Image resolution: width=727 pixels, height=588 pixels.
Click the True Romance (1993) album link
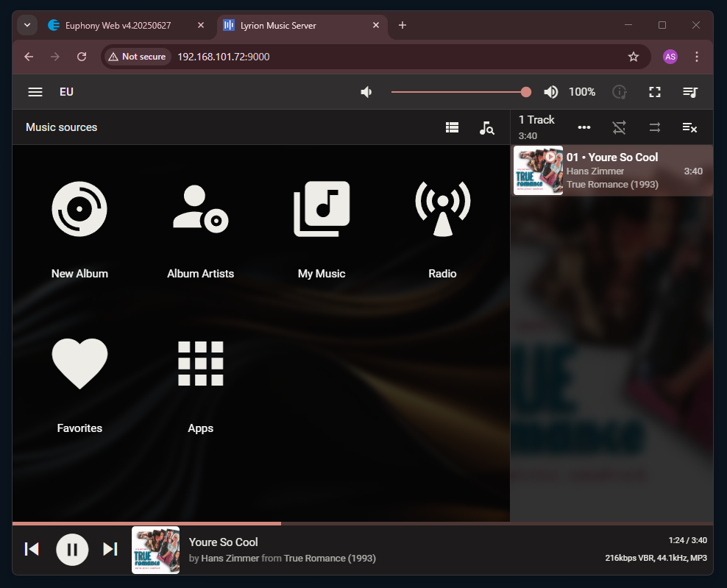tap(330, 559)
